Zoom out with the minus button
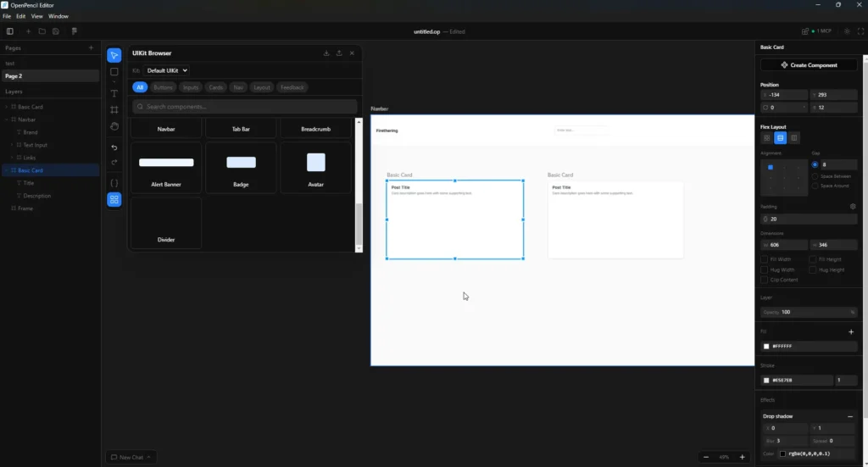This screenshot has width=868, height=467. tap(706, 457)
